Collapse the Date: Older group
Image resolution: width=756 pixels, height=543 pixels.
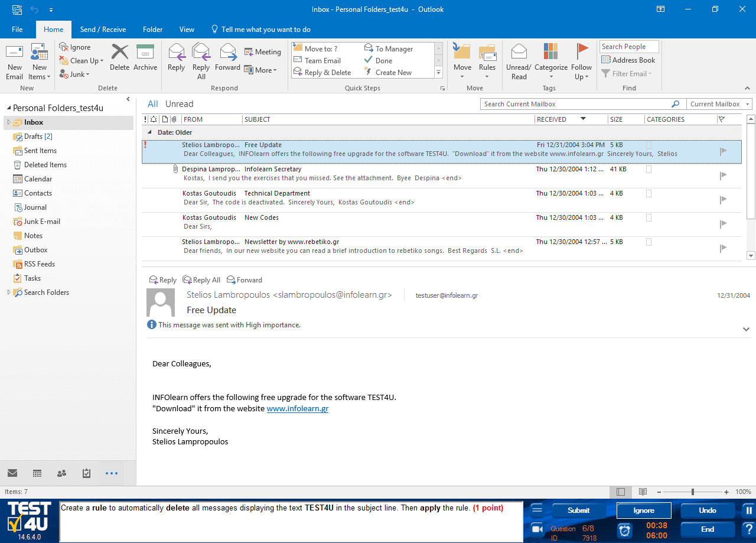coord(149,132)
